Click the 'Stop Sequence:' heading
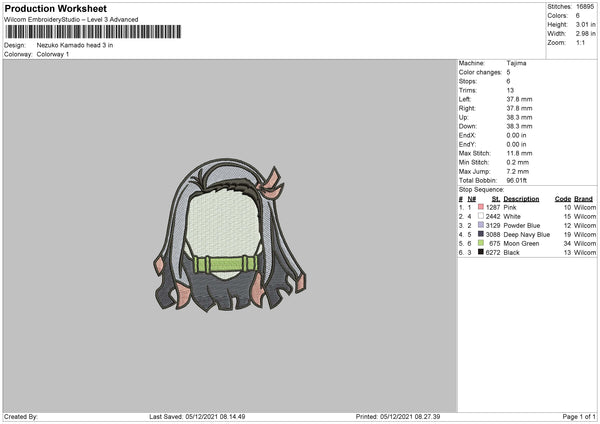This screenshot has height=424, width=600. pyautogui.click(x=481, y=190)
